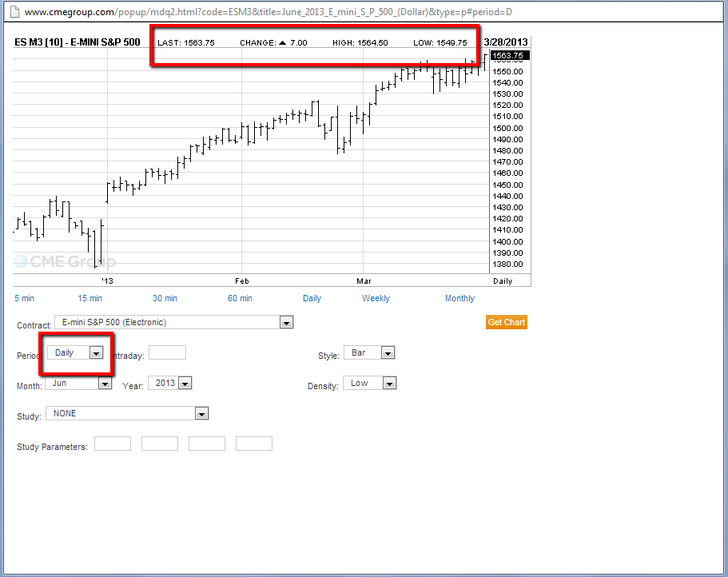Click the Contract label
The height and width of the screenshot is (577, 728).
[x=34, y=325]
